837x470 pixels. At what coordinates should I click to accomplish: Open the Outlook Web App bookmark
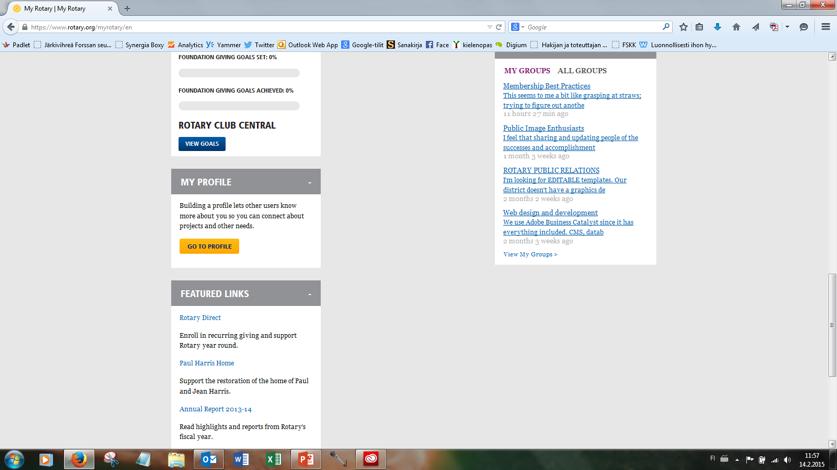pos(308,45)
